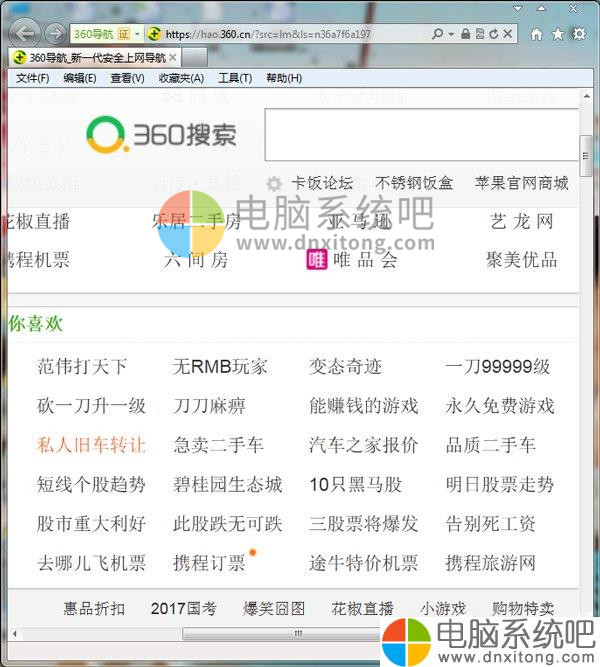Open the 爆笑囧图 bottom link
The width and height of the screenshot is (600, 667).
click(x=274, y=609)
